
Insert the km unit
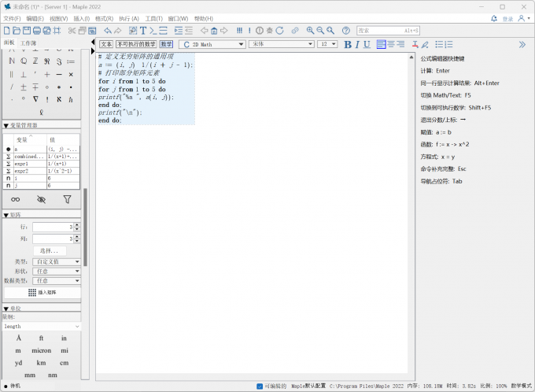pos(41,363)
